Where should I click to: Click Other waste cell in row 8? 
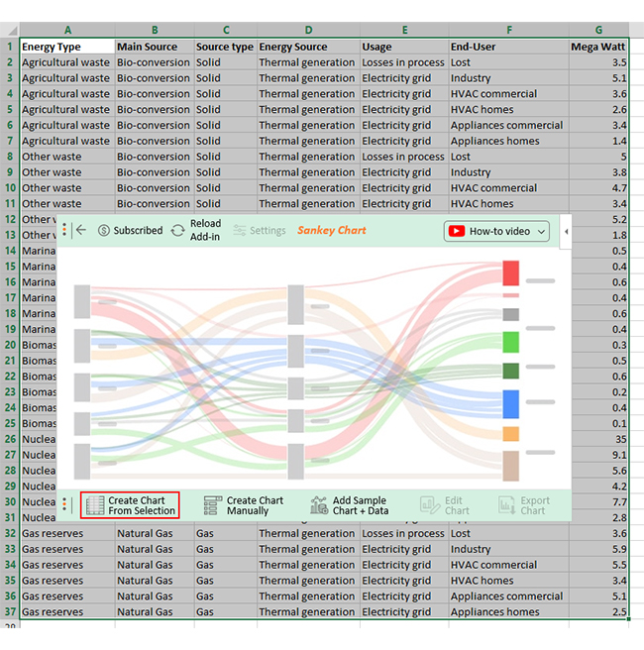pyautogui.click(x=67, y=157)
